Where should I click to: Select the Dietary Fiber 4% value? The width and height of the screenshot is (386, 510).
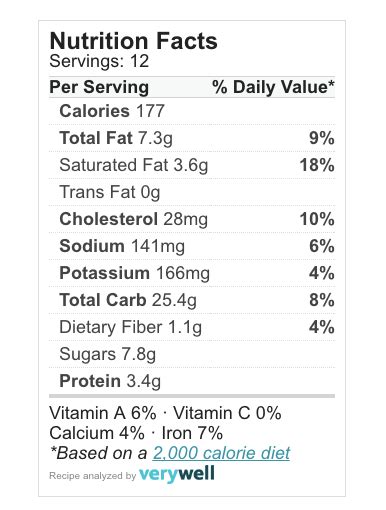[x=322, y=327]
